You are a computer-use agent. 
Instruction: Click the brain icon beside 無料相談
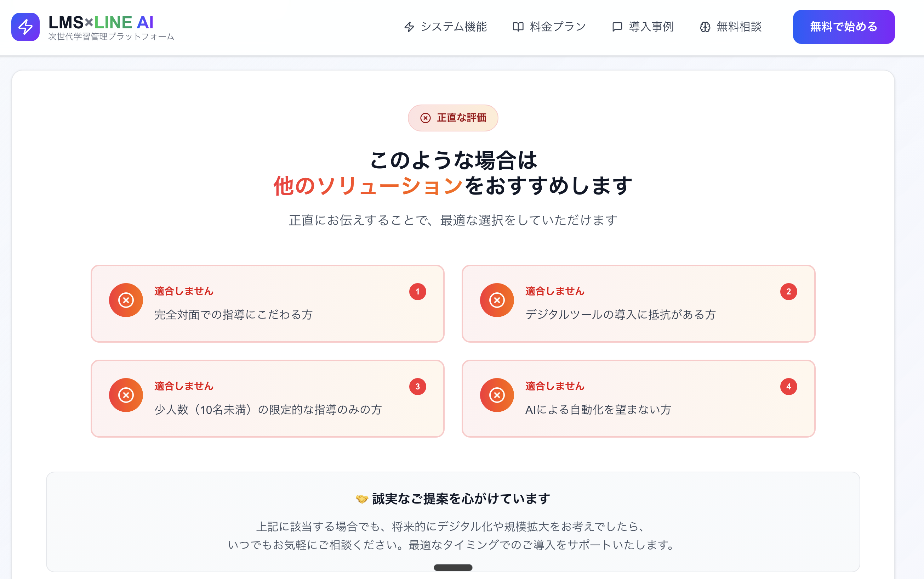pos(705,27)
